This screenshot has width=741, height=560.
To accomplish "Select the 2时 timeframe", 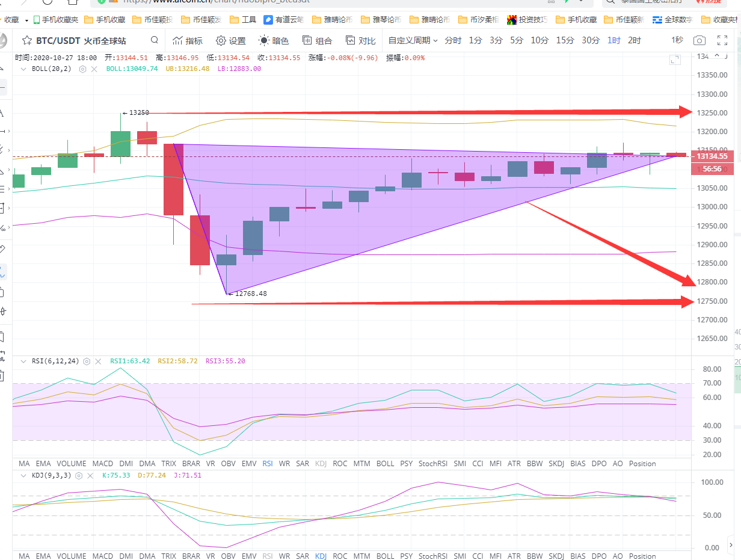I will coord(634,41).
